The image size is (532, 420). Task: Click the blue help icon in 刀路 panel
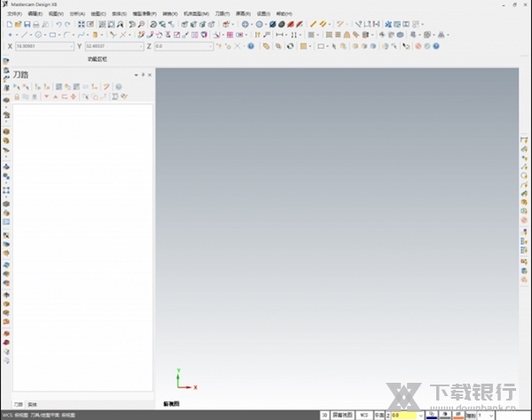click(119, 87)
